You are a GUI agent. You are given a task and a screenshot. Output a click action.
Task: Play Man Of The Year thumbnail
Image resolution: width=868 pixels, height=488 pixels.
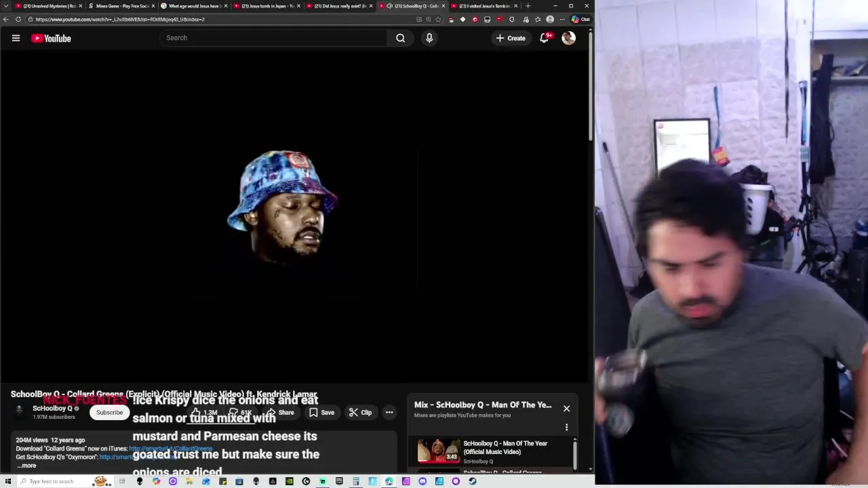click(438, 451)
